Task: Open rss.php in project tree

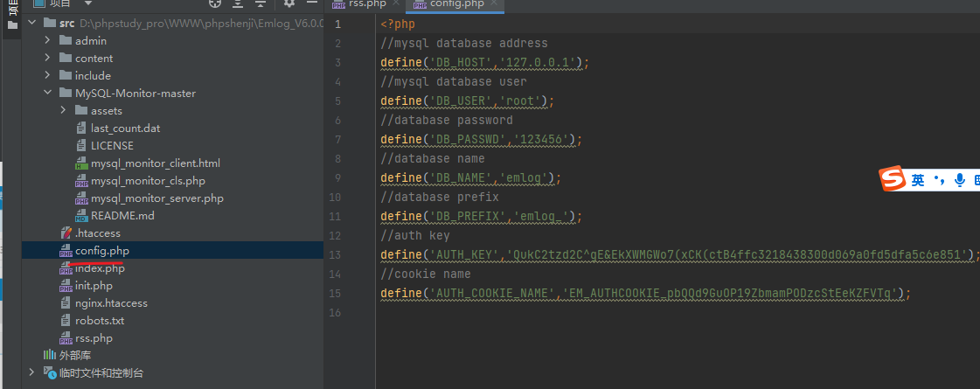Action: [x=94, y=338]
